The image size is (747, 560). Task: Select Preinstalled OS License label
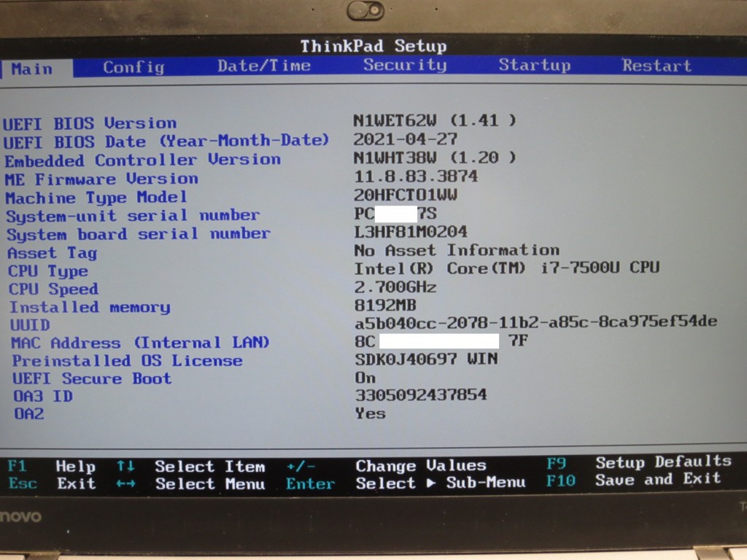127,360
